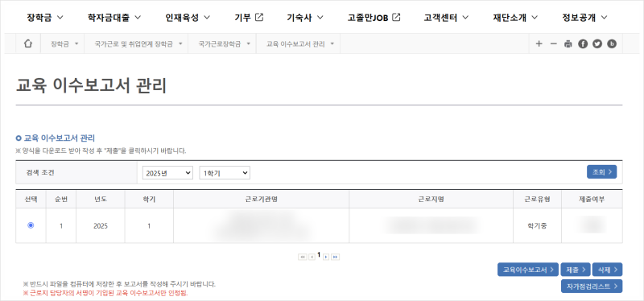Screen dimensions: 644x301
Task: Go to the home icon in breadcrumb
Action: click(28, 43)
